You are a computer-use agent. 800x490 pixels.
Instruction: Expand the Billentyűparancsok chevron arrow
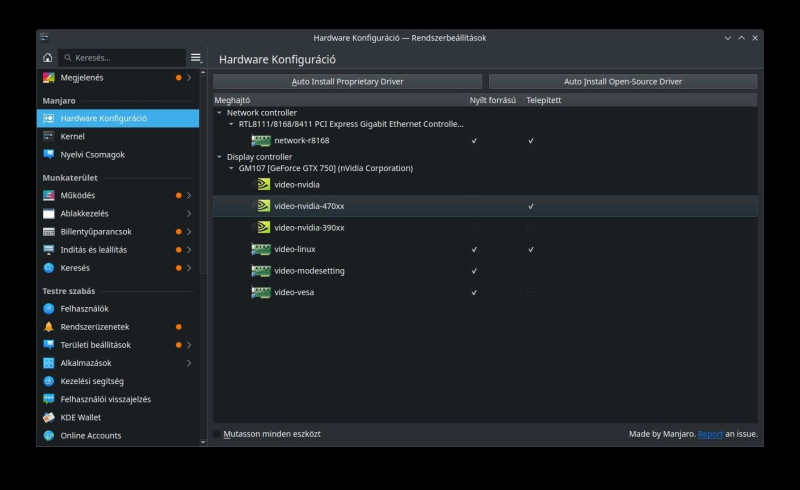189,232
